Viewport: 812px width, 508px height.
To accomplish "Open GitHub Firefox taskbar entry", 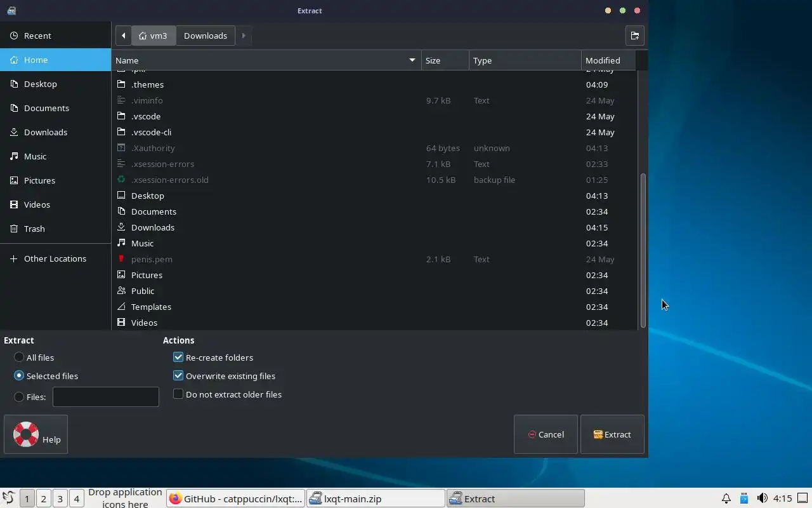I will tap(236, 498).
